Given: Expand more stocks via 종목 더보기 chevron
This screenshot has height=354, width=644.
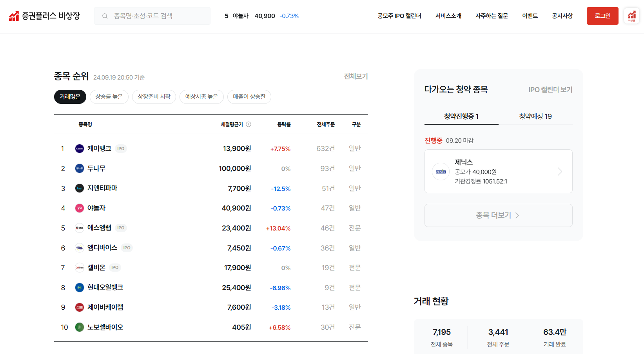Looking at the screenshot, I should 517,215.
